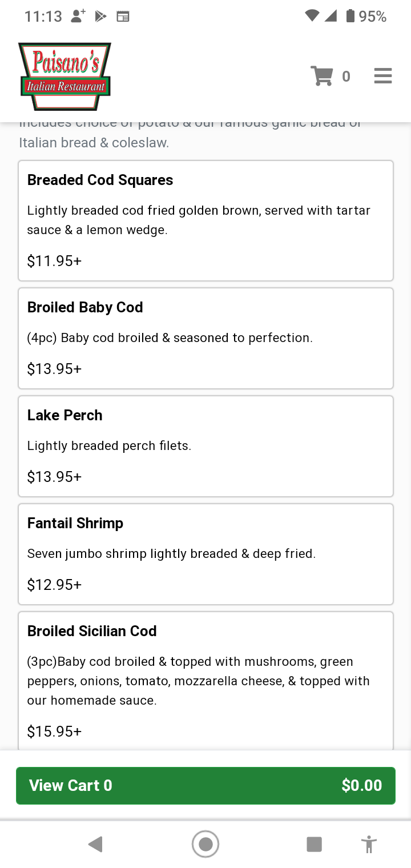Tap the accessibility figure icon

(x=369, y=844)
